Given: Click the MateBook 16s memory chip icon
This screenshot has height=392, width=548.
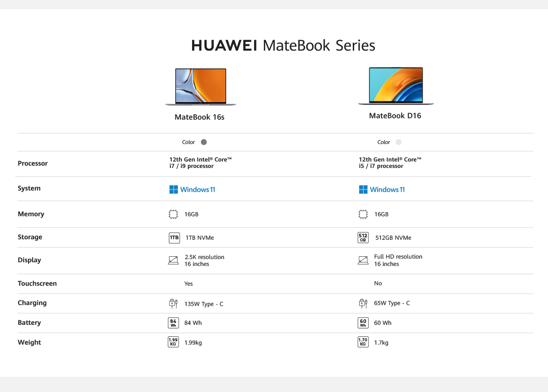Looking at the screenshot, I should click(x=173, y=214).
